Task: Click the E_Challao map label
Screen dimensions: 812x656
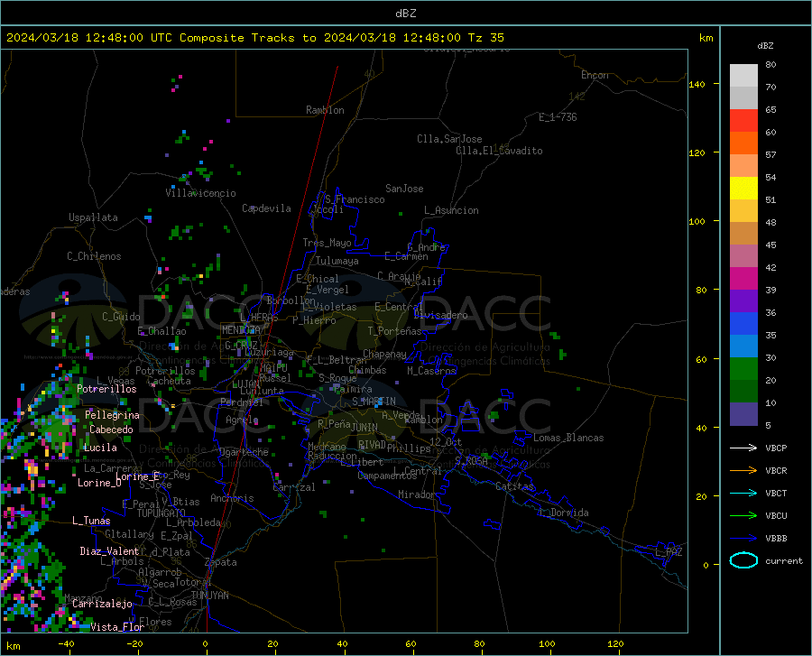Action: point(161,331)
